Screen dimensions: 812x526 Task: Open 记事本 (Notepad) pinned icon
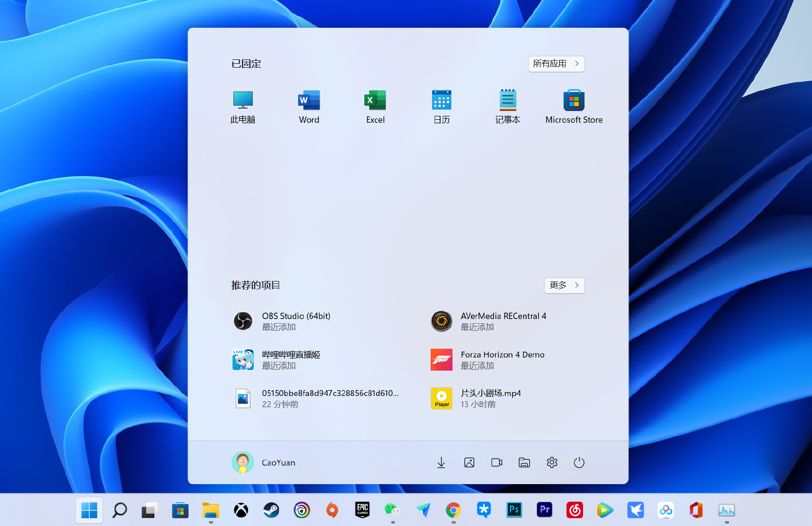click(x=508, y=106)
